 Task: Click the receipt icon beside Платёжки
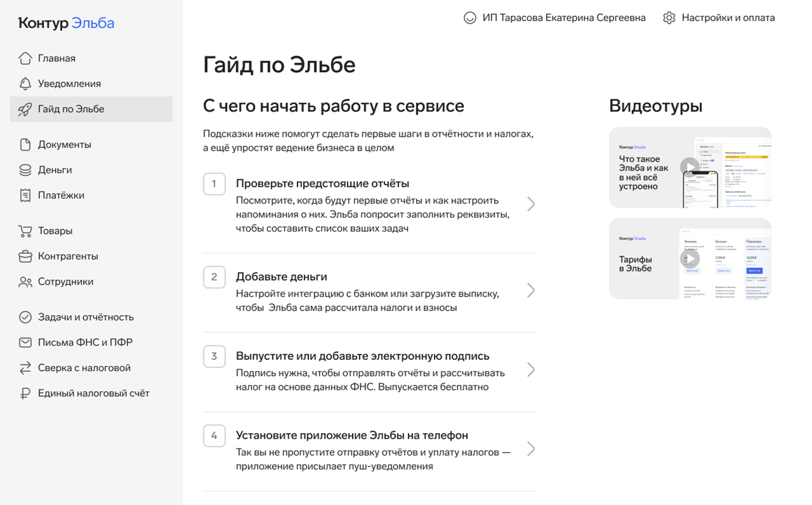(x=25, y=195)
